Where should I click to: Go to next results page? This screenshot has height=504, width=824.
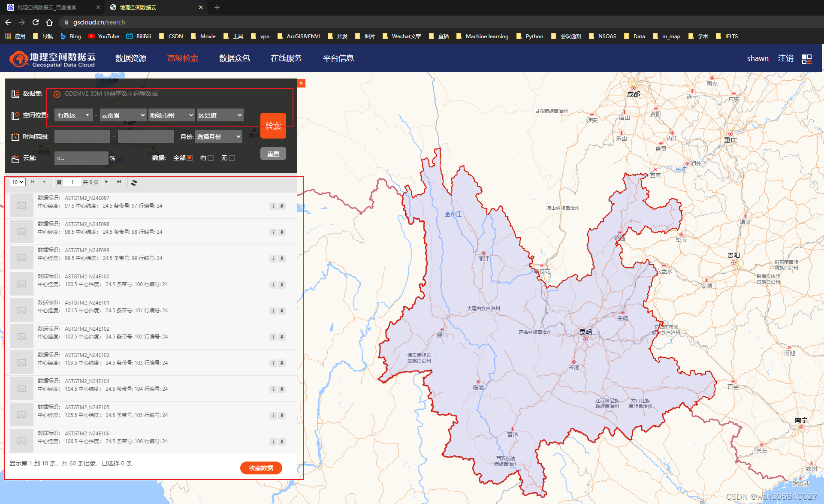tap(106, 182)
